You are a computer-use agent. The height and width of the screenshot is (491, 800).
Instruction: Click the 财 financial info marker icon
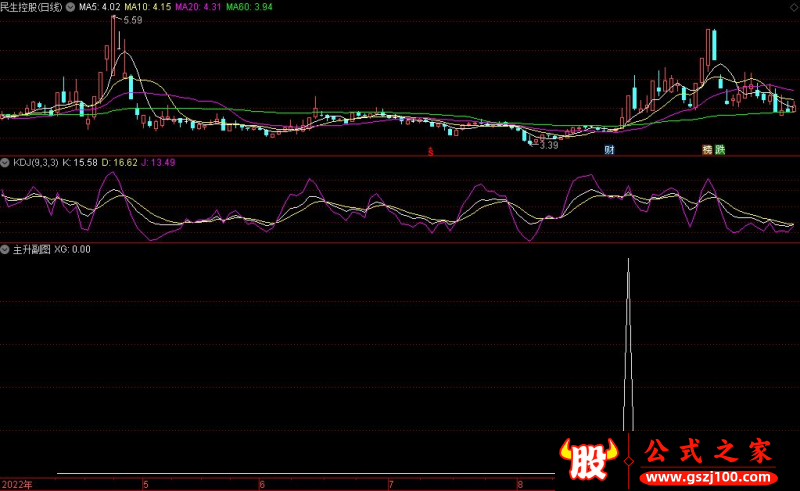(608, 151)
